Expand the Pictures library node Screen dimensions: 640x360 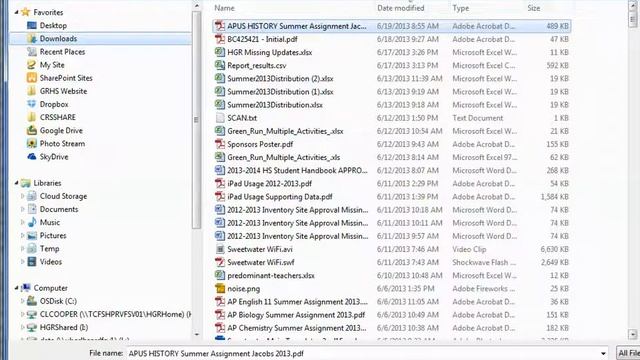click(22, 236)
